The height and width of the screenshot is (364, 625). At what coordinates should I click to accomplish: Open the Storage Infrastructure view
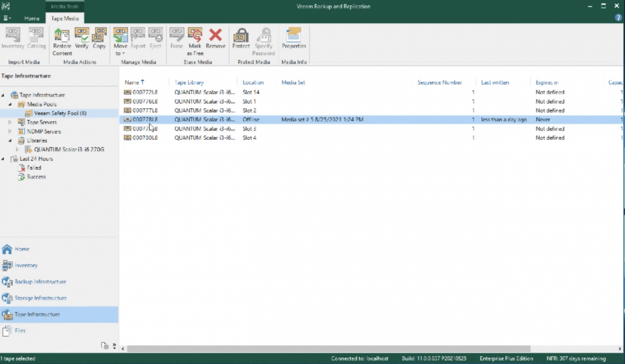[59, 298]
